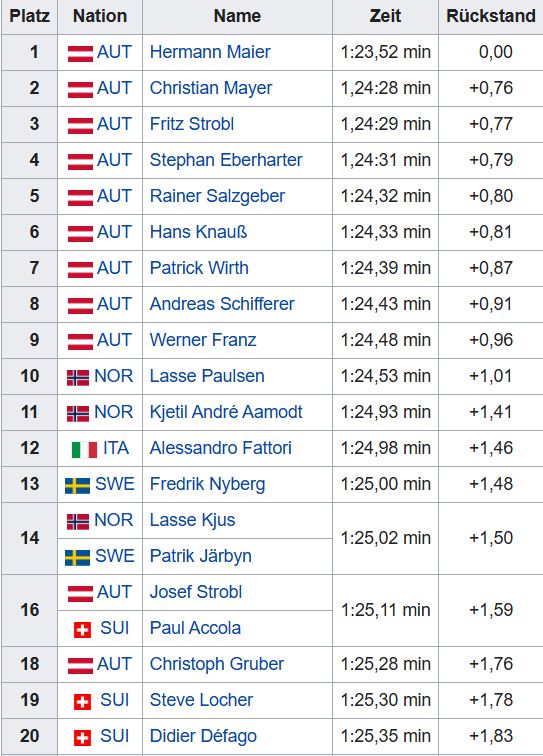
Task: Click the ITA nation link
Action: (116, 448)
